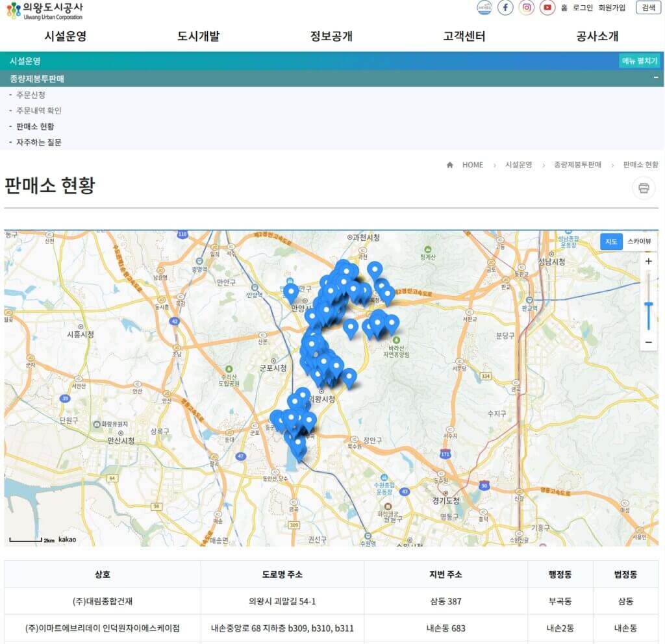Zoom out the map with the − button
The image size is (665, 644).
(x=648, y=341)
